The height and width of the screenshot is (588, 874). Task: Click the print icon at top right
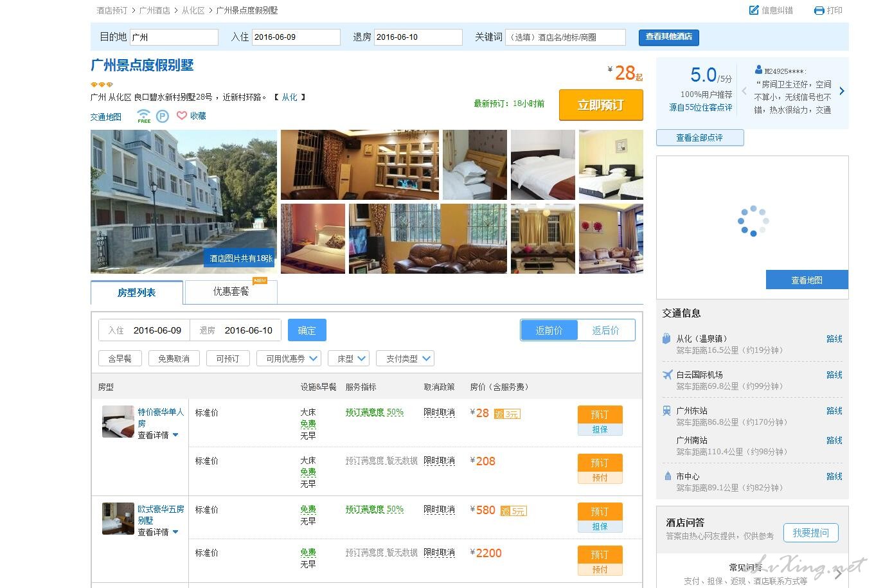pos(819,10)
